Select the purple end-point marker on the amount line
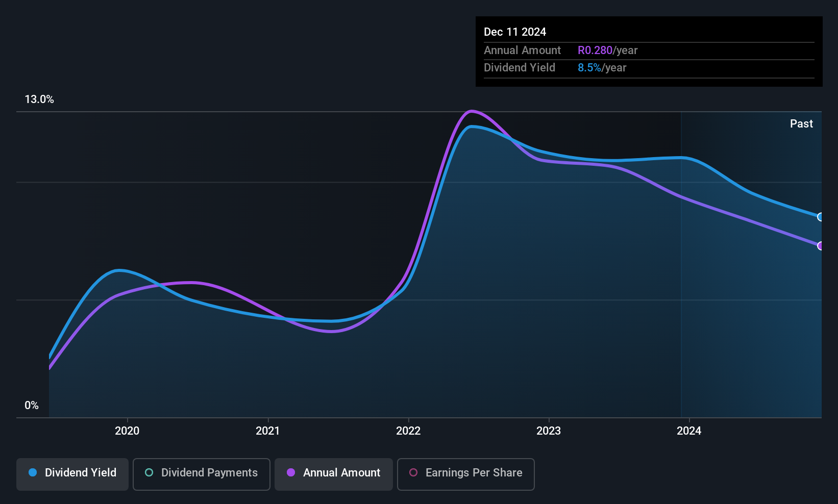The width and height of the screenshot is (838, 504). point(820,246)
